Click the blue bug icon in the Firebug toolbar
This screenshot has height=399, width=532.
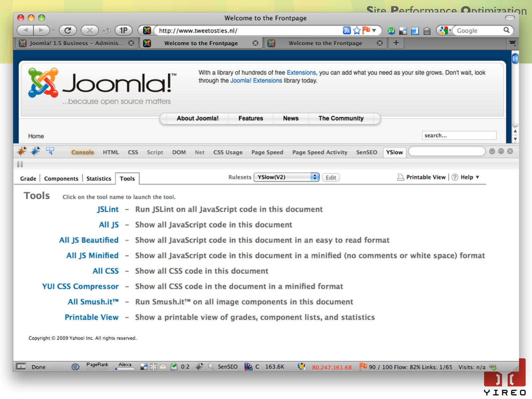[x=35, y=152]
